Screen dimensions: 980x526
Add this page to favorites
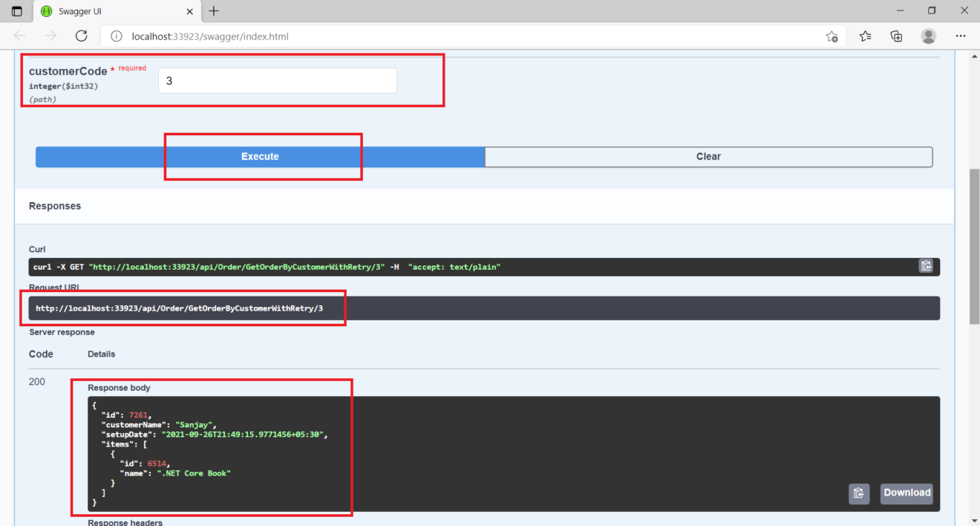pyautogui.click(x=832, y=36)
